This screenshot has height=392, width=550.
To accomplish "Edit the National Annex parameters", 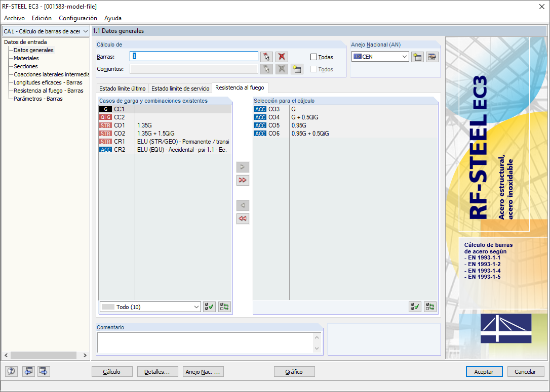I will [431, 57].
